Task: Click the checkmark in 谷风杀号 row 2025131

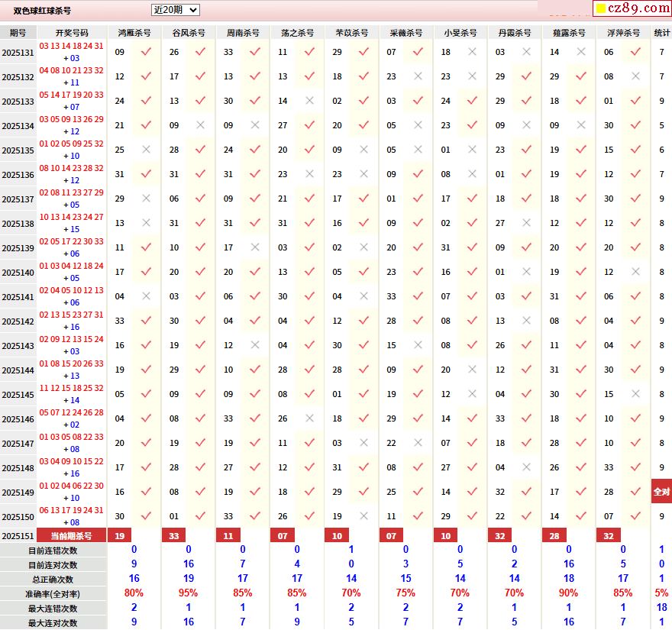Action: click(200, 52)
